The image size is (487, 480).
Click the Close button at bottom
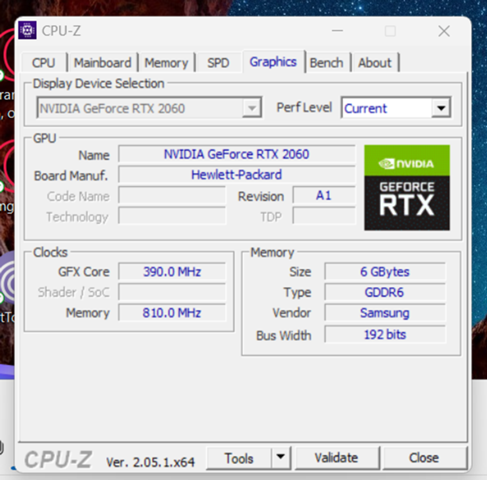point(424,458)
